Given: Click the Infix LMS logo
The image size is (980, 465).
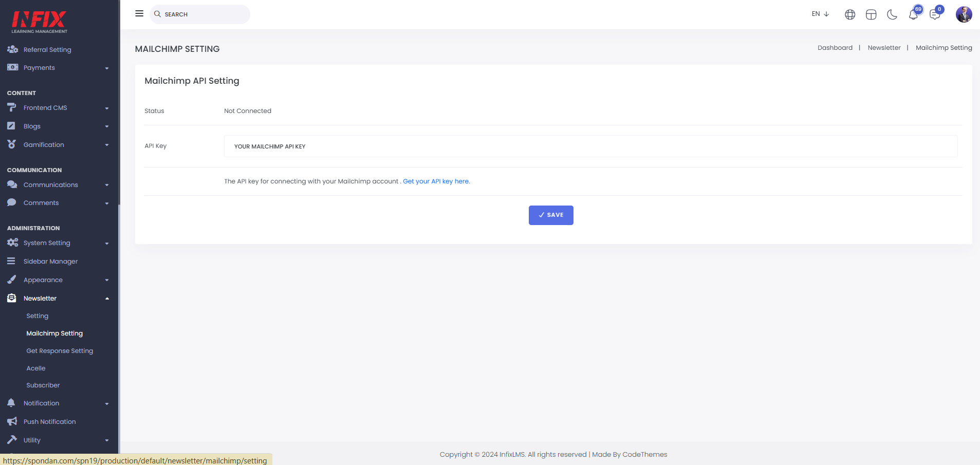Looking at the screenshot, I should click(40, 22).
